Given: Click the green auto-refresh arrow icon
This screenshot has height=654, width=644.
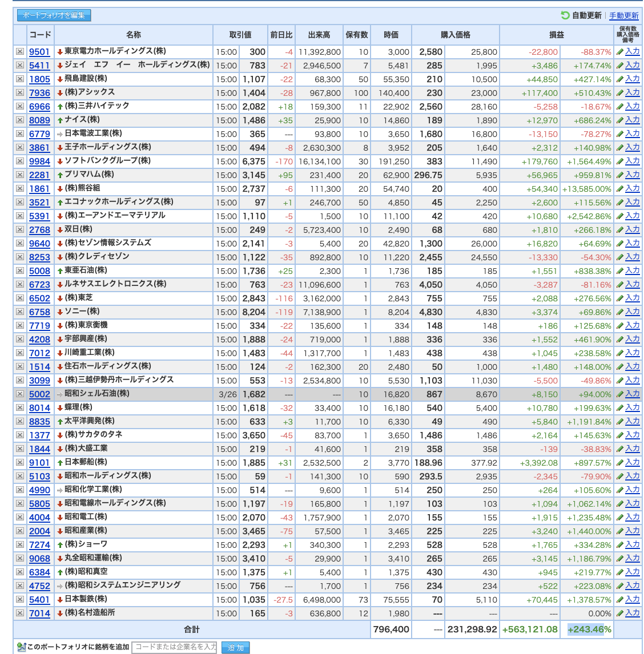Looking at the screenshot, I should [x=565, y=15].
